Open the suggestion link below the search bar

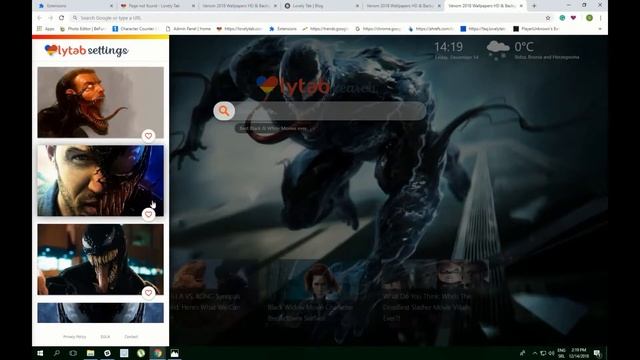[273, 128]
